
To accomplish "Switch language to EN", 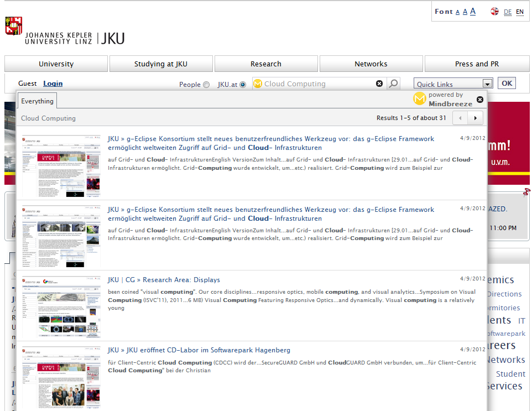I will tap(520, 12).
